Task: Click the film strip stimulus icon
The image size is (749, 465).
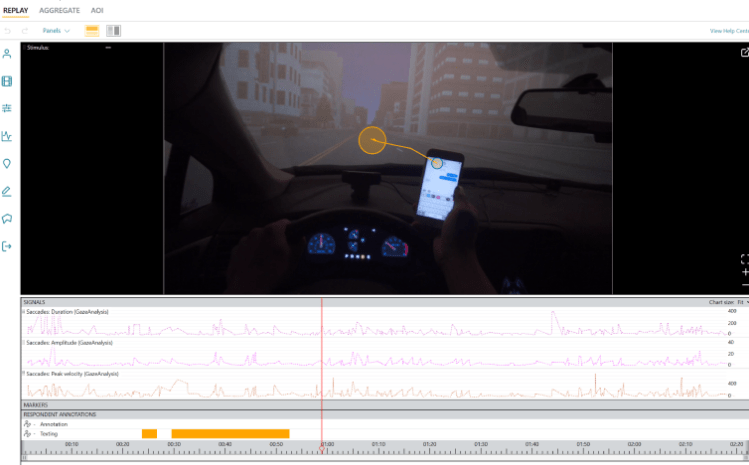Action: coord(8,81)
